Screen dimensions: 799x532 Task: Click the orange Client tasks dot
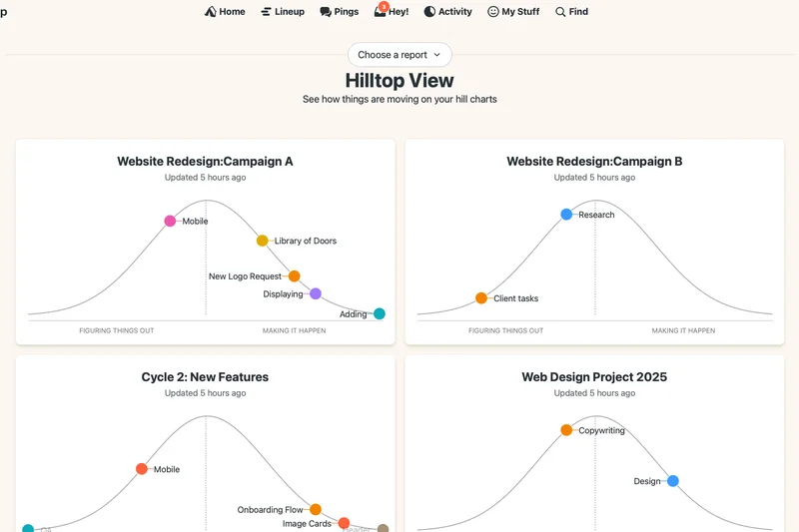point(481,297)
